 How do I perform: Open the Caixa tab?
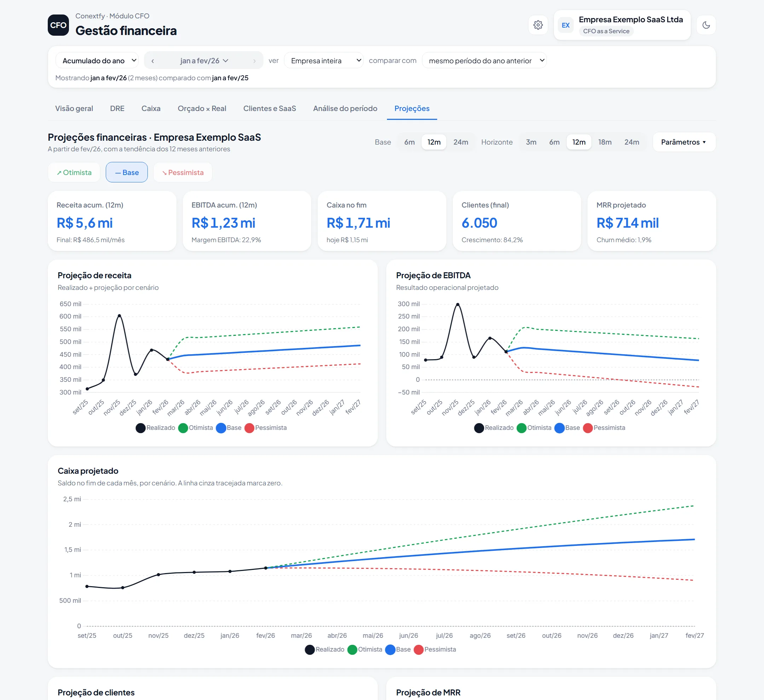point(151,108)
